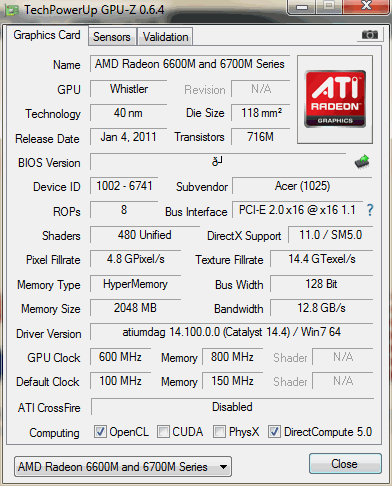
Task: Click the GPU Clock Memory 800 MHz field
Action: [x=232, y=357]
